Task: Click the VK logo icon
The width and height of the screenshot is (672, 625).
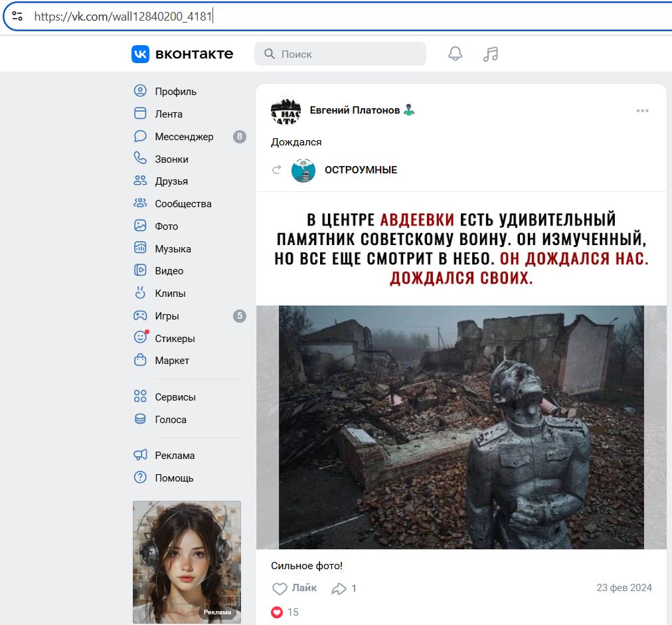Action: [140, 54]
